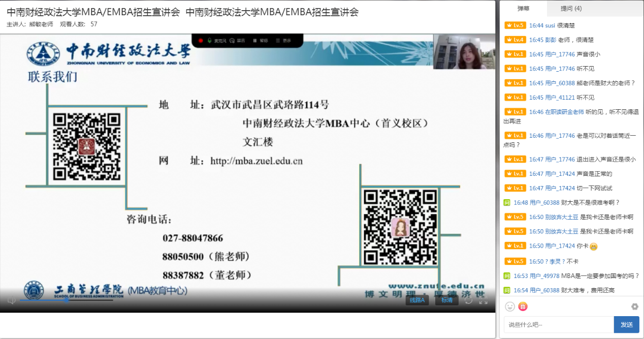This screenshot has height=339, width=644.
Task: Adjust the video volume slider
Action: pyautogui.click(x=67, y=300)
